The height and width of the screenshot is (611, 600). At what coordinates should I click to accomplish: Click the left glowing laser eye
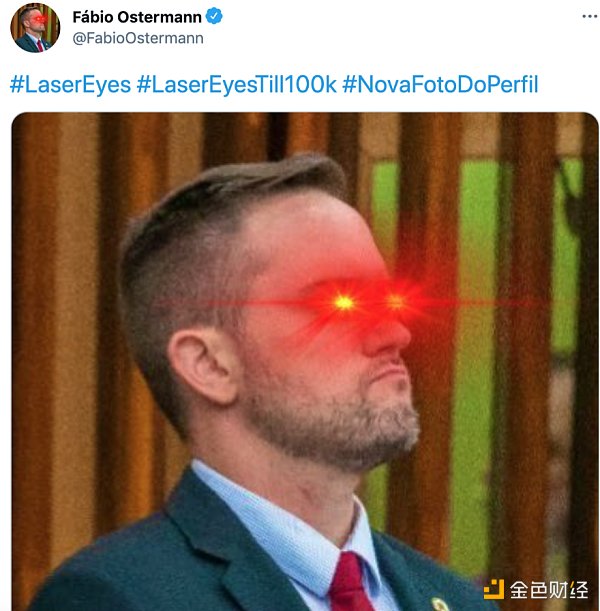pos(344,302)
